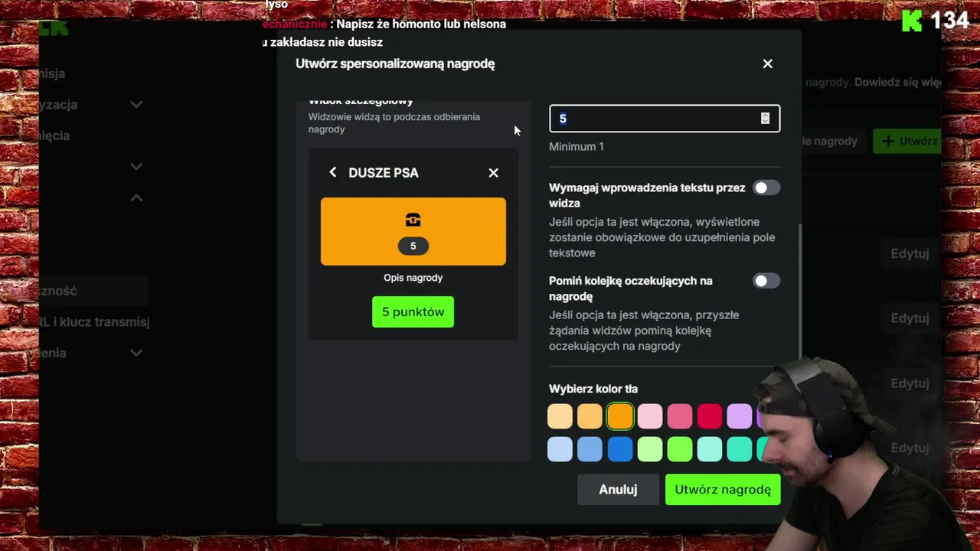980x551 pixels.
Task: Click the Minimum 1 hint text
Action: pyautogui.click(x=577, y=146)
